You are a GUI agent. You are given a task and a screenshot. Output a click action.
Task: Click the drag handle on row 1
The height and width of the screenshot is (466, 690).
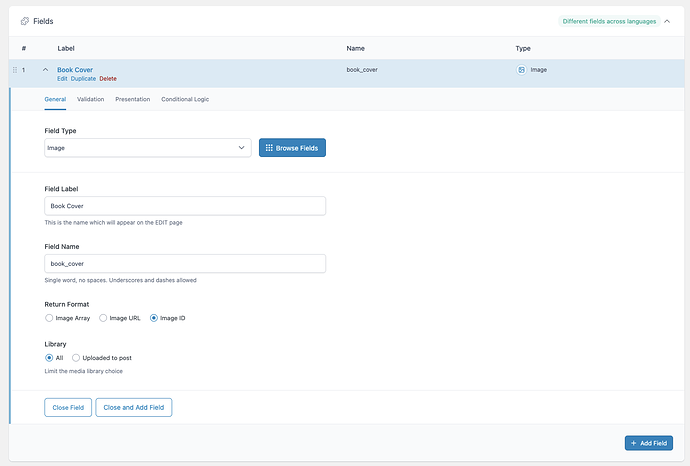(x=14, y=70)
